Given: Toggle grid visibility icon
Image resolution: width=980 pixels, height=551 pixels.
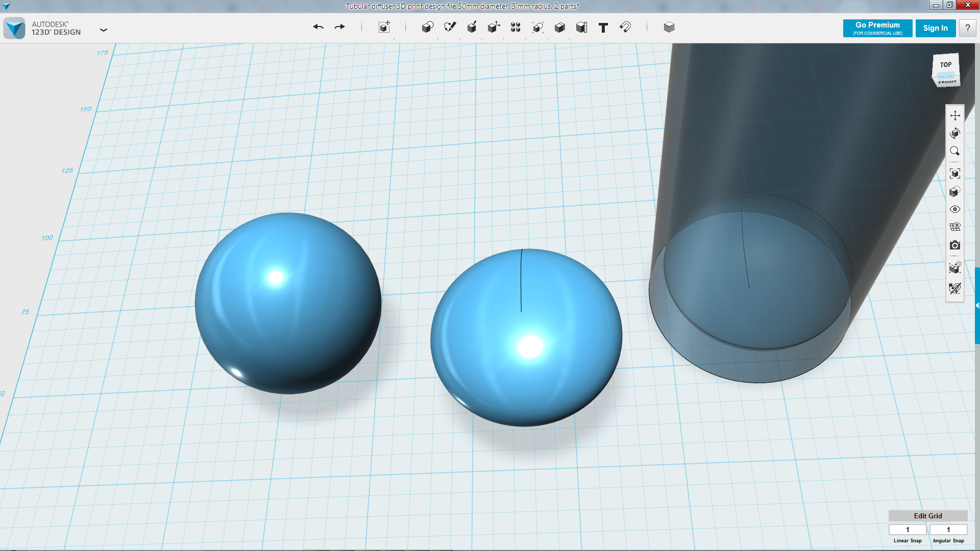Looking at the screenshot, I should pyautogui.click(x=954, y=227).
